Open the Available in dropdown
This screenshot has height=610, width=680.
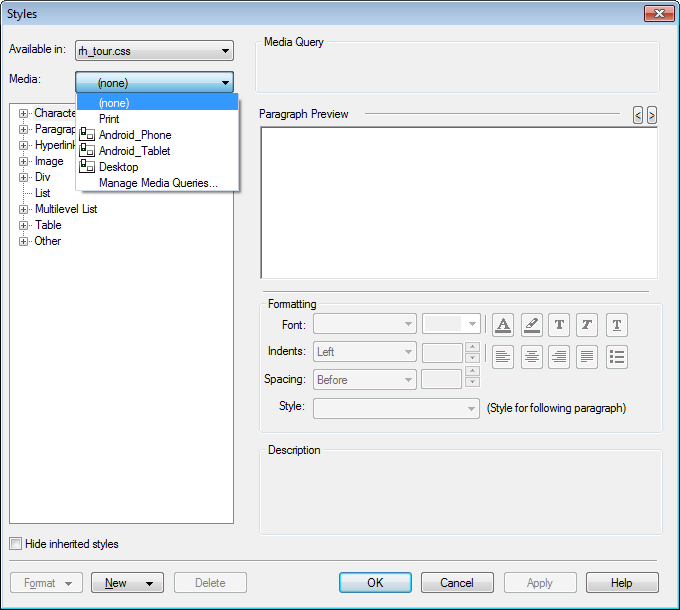(154, 51)
